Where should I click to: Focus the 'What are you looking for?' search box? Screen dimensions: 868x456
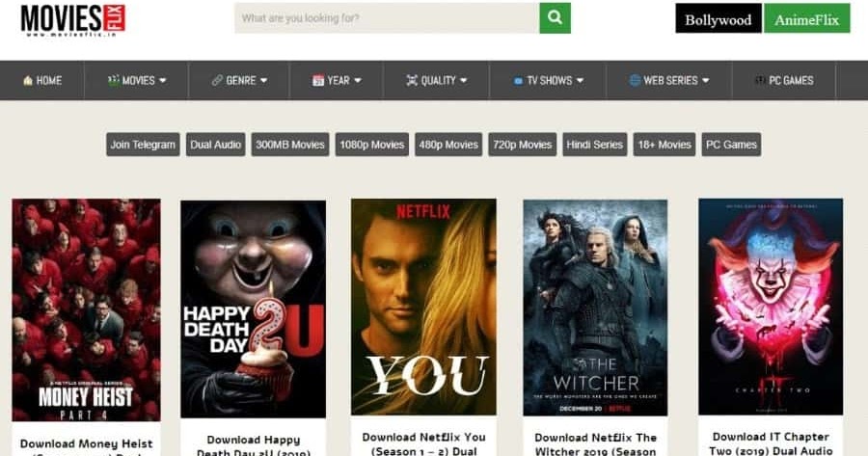[387, 17]
